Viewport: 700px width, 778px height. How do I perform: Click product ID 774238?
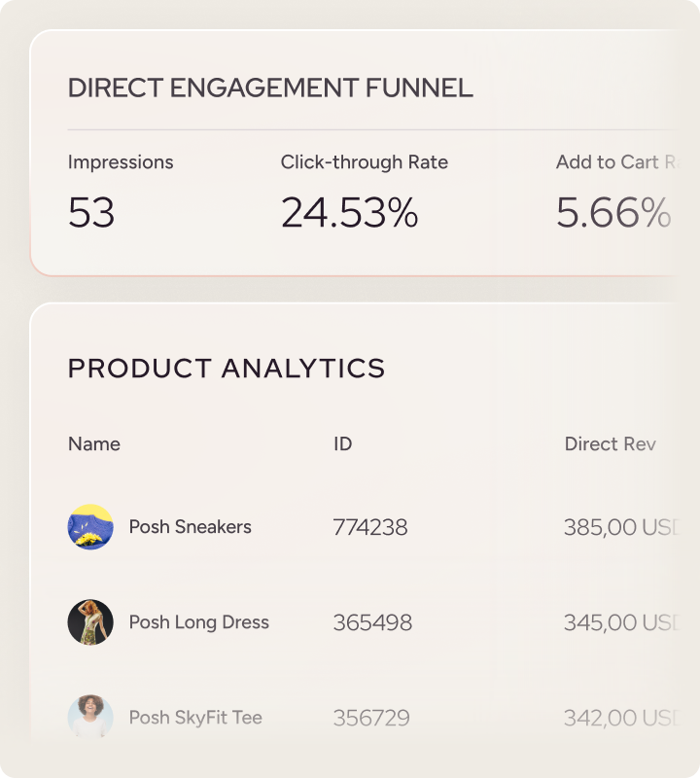pyautogui.click(x=369, y=527)
